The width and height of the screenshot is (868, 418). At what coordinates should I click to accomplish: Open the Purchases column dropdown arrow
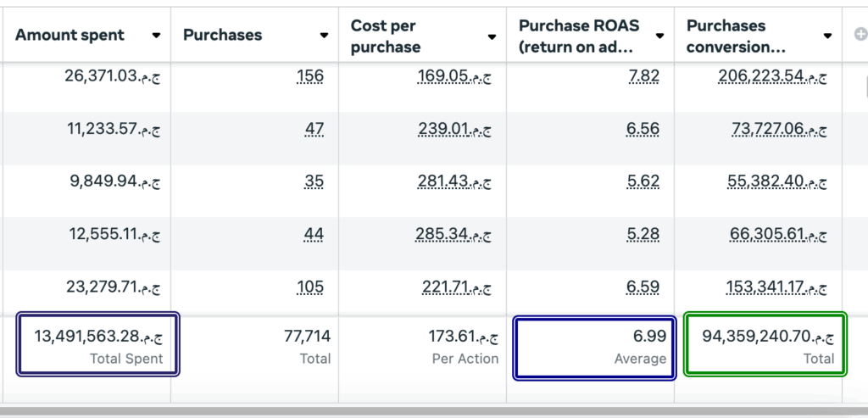coord(324,36)
